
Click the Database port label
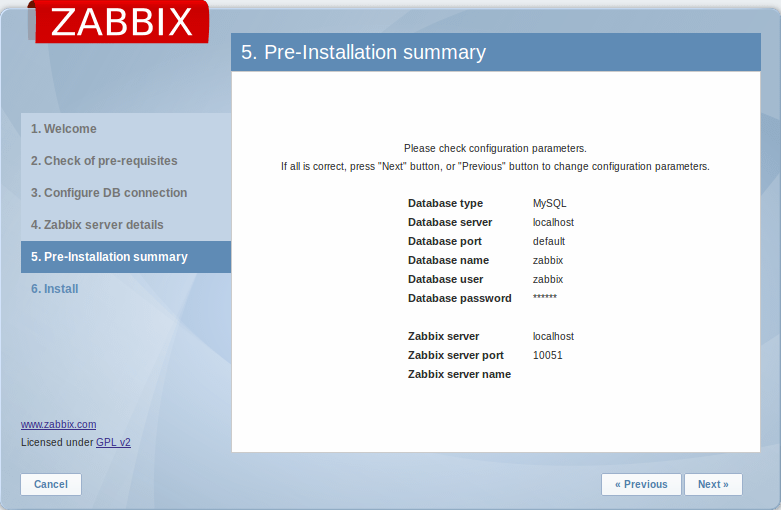[445, 242]
